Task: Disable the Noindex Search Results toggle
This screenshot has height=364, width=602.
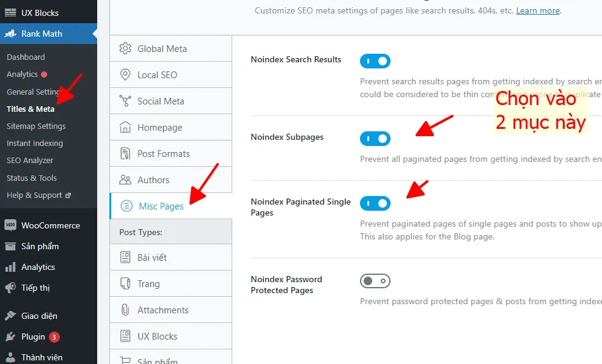Action: click(x=375, y=61)
